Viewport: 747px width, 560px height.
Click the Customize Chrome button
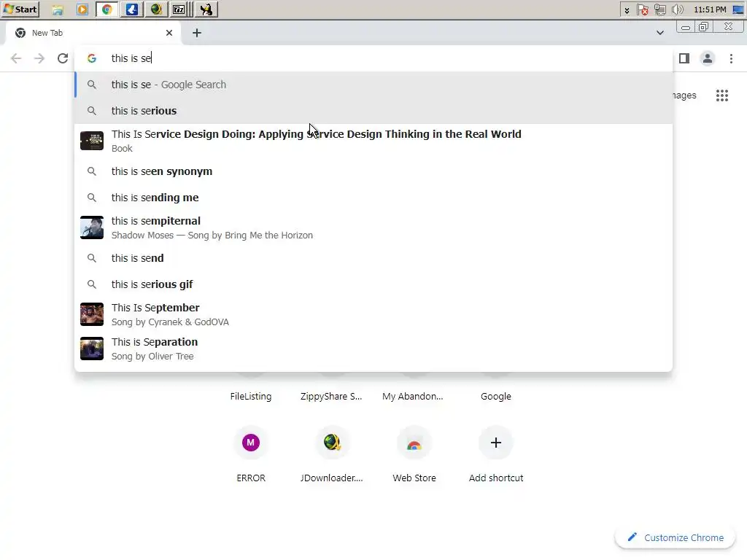coord(676,537)
